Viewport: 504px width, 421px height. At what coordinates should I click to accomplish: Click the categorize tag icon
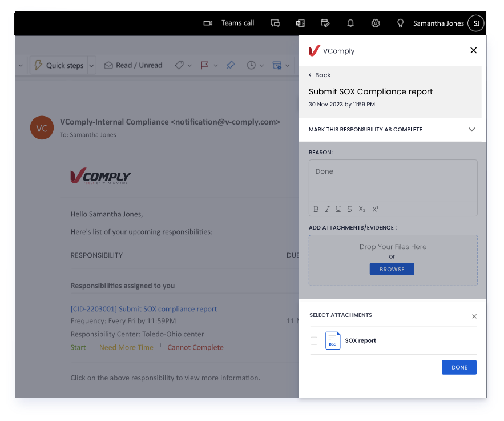[x=179, y=65]
